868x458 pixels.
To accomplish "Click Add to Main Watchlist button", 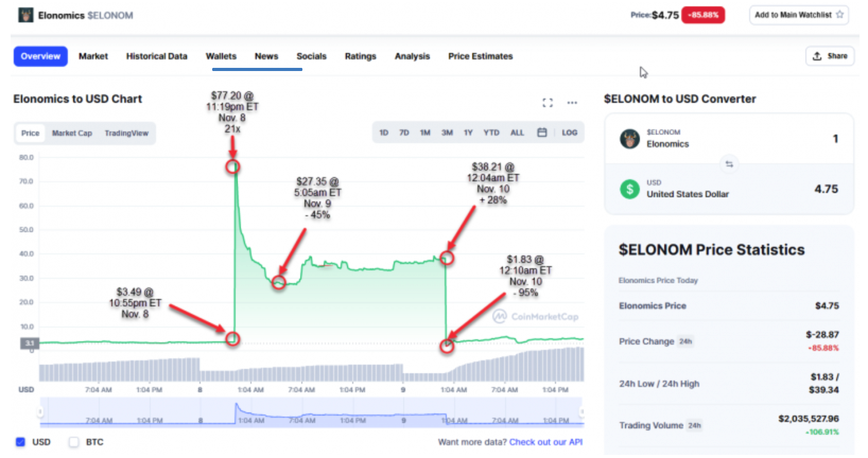I will point(798,15).
